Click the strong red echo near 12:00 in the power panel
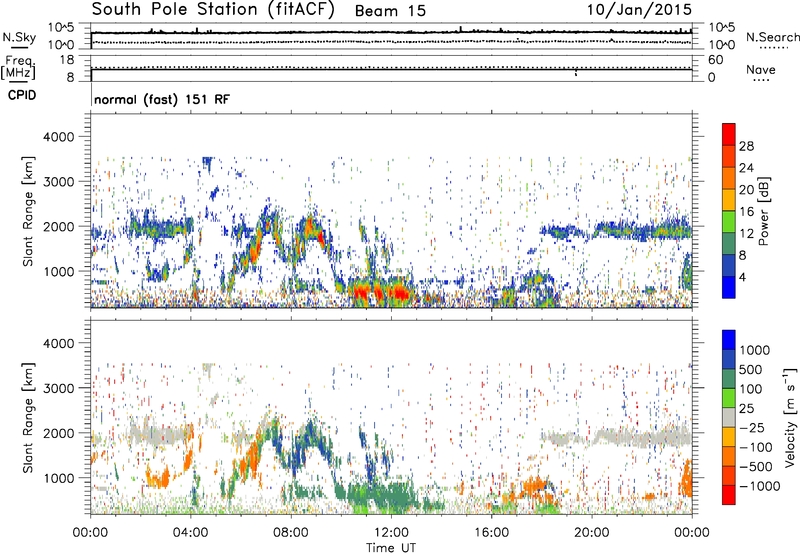 click(397, 294)
